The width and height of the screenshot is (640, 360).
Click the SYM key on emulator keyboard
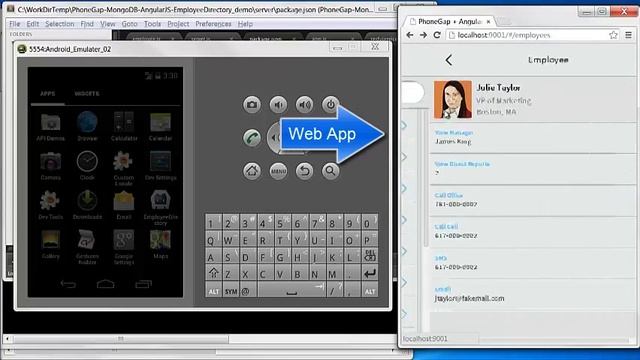pos(231,291)
